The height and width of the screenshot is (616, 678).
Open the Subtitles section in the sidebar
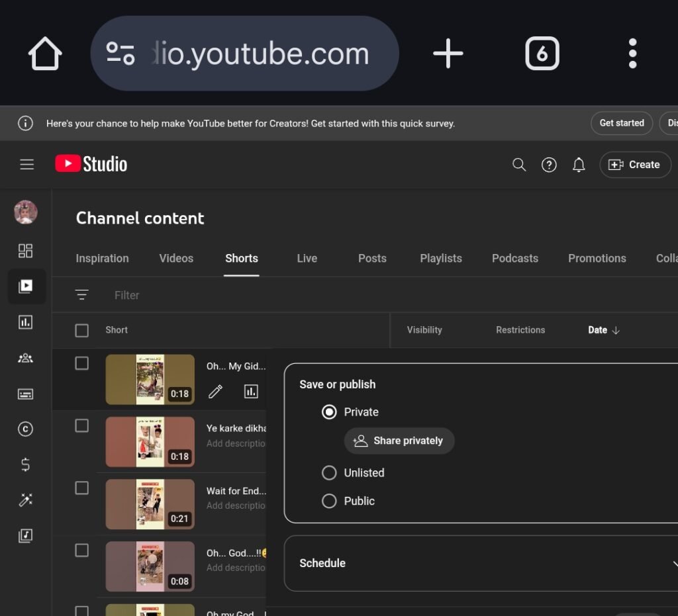pos(26,394)
